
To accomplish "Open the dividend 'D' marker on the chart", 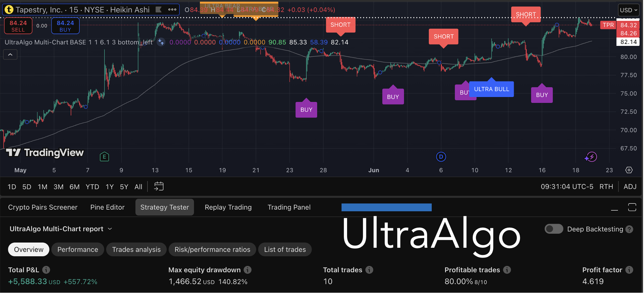I will (x=441, y=157).
